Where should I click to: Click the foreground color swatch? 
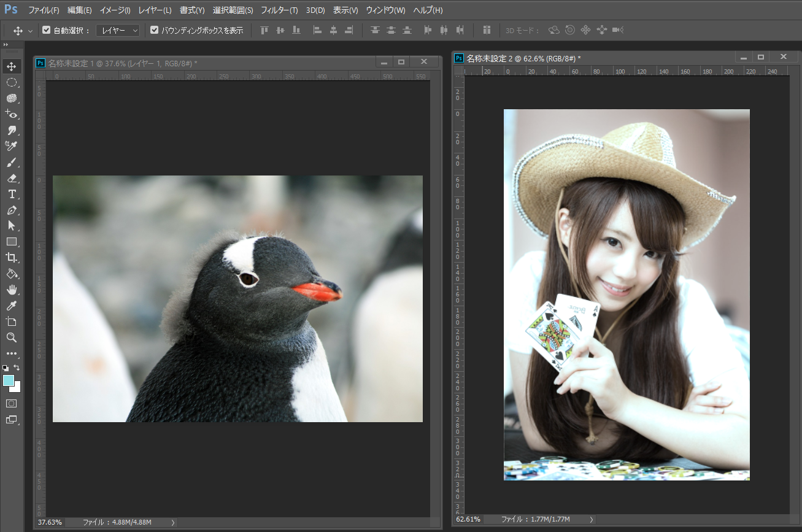tap(8, 380)
